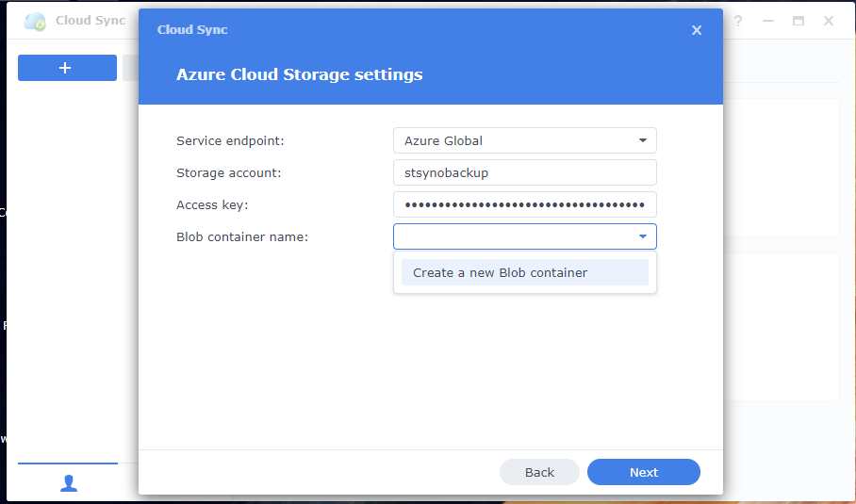
Task: Minimize the Cloud Sync window
Action: pyautogui.click(x=768, y=21)
